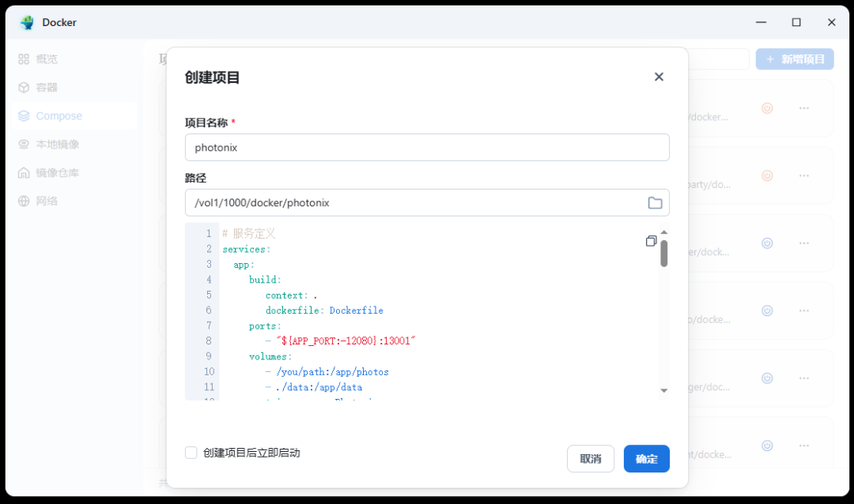The image size is (854, 504).
Task: Click the Compose layers icon in sidebar
Action: [x=25, y=116]
